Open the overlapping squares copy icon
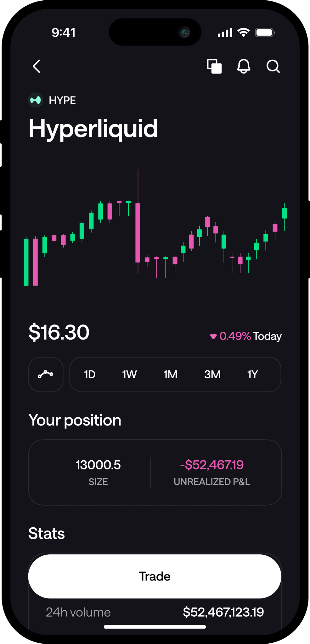 click(214, 66)
